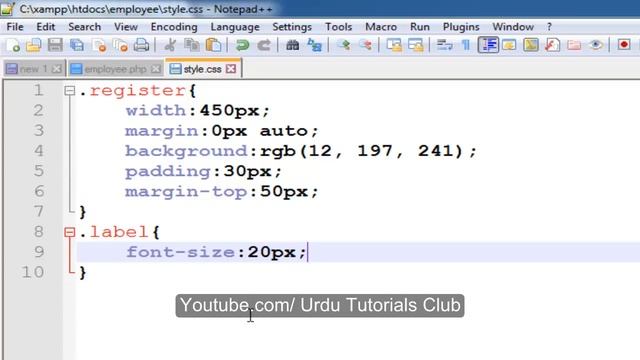
Task: Undo last edit with green arrow icon
Action: (242, 45)
